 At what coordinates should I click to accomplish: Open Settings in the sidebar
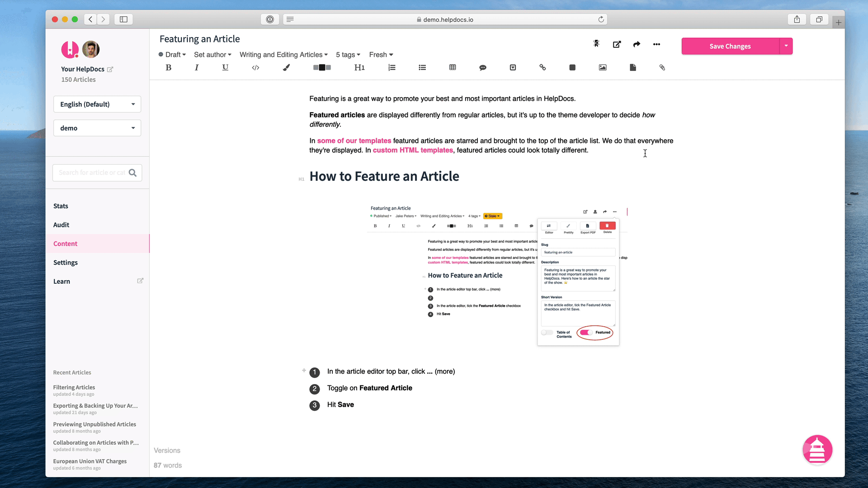66,263
